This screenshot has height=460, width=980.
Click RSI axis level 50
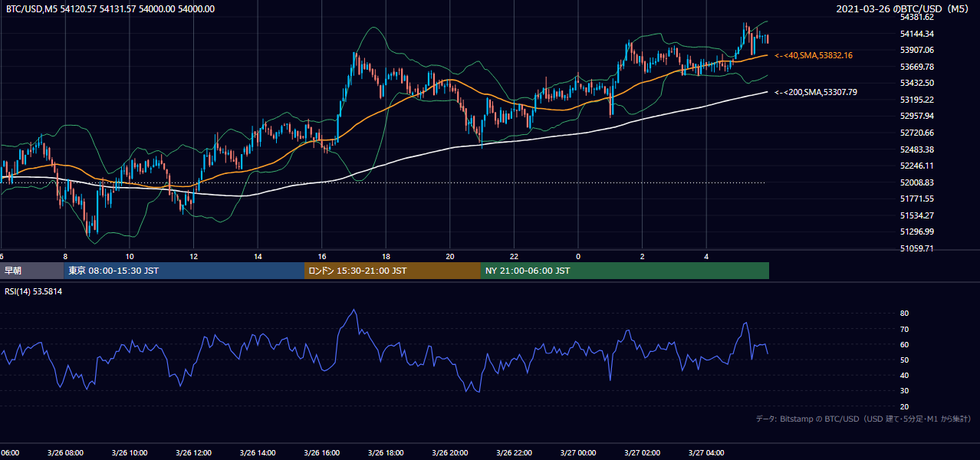click(905, 360)
